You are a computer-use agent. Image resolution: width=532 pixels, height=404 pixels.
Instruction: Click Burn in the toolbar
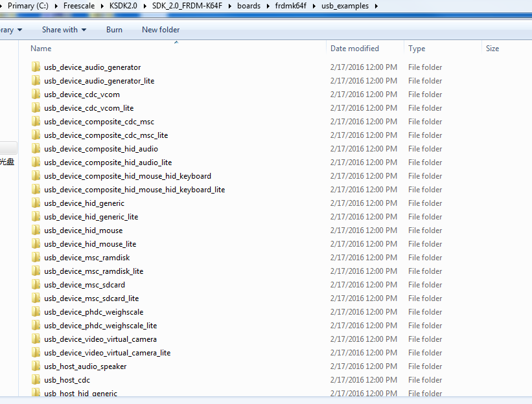(114, 30)
